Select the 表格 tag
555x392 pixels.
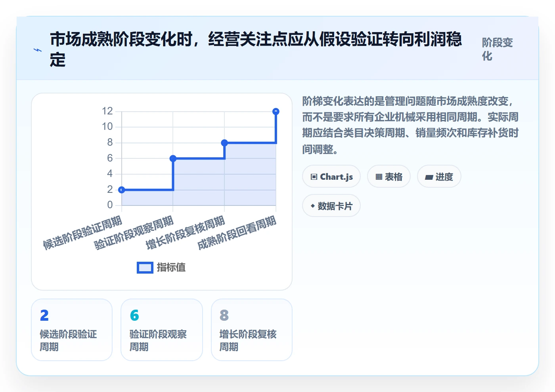pyautogui.click(x=389, y=177)
